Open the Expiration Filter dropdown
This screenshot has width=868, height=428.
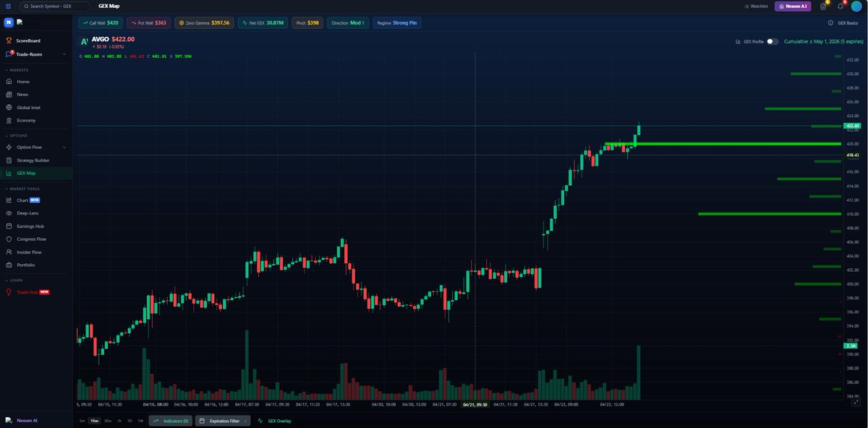click(x=223, y=420)
